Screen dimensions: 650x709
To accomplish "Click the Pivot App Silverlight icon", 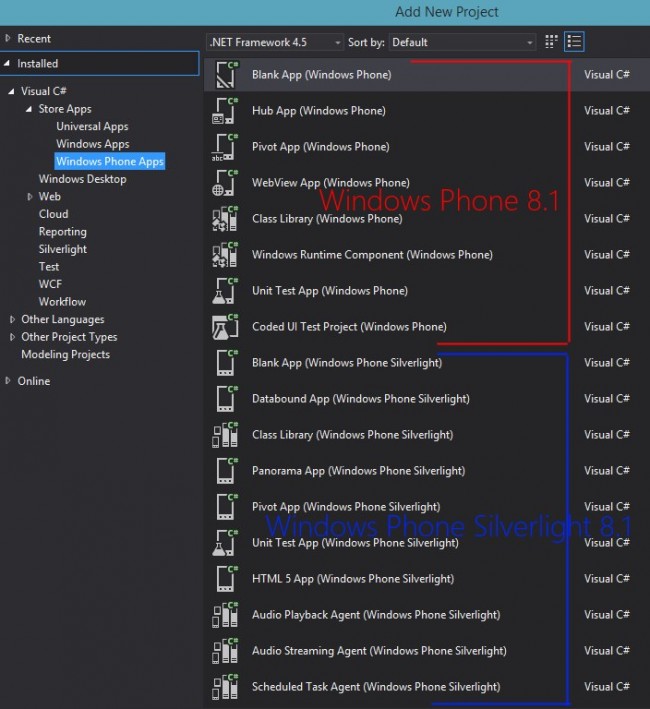I will pos(226,506).
